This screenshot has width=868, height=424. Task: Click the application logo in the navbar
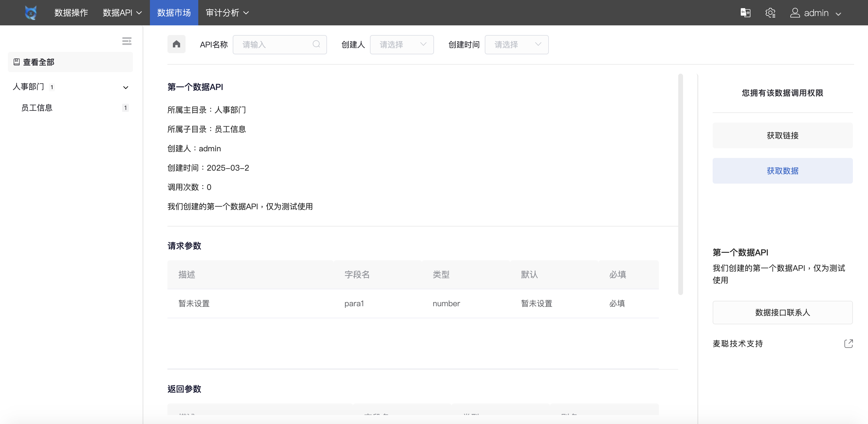click(x=31, y=12)
